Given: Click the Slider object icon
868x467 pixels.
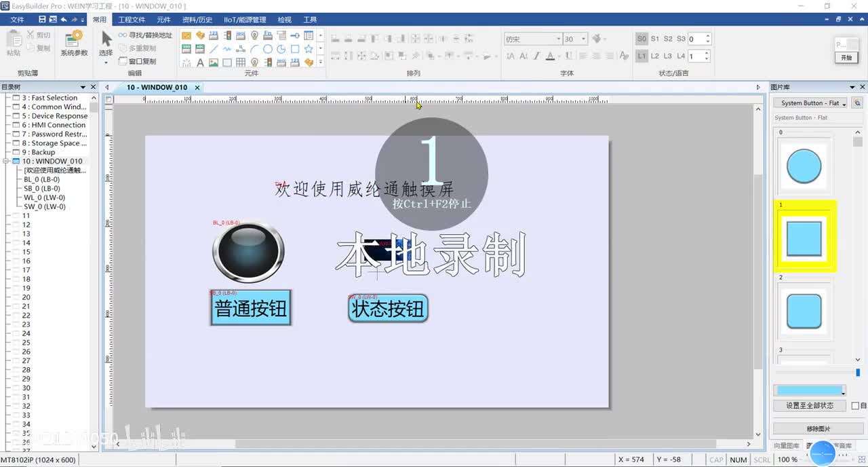Looking at the screenshot, I should pos(295,35).
